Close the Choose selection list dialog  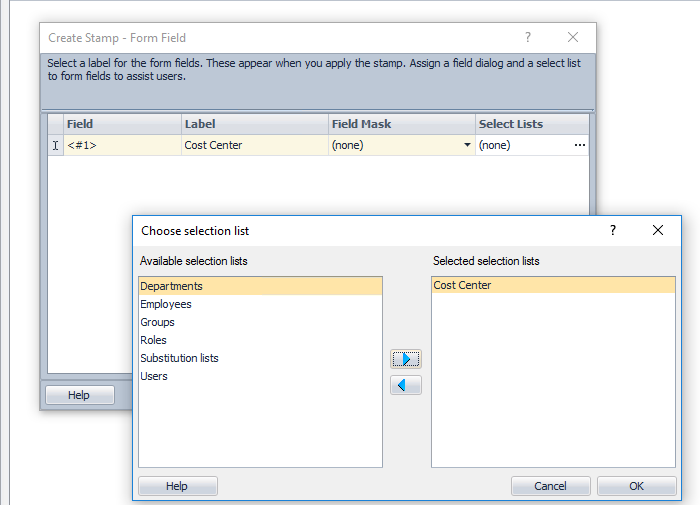coord(658,230)
